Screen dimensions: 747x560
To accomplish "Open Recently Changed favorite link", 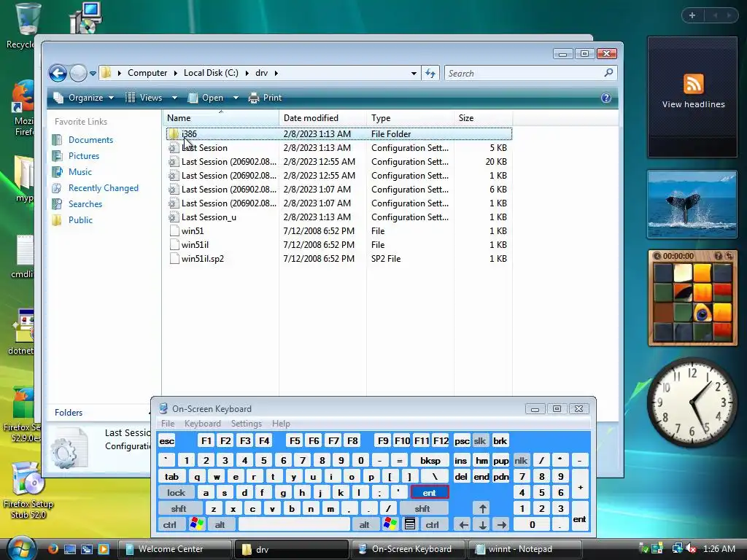I will tap(104, 188).
